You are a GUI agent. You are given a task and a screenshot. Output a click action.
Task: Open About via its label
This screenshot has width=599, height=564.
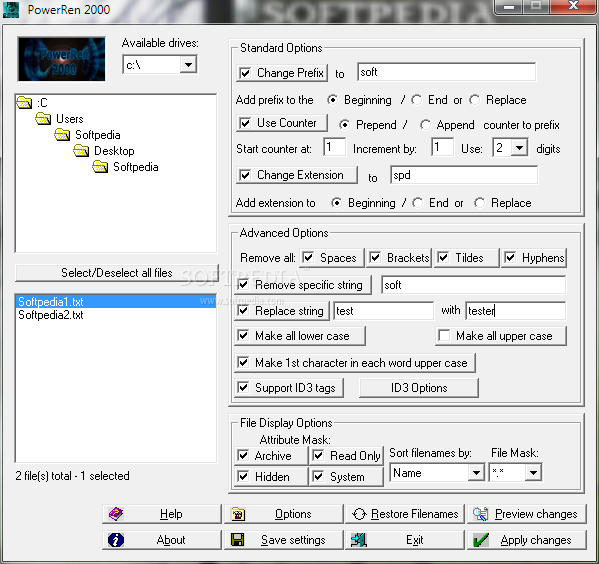(171, 540)
